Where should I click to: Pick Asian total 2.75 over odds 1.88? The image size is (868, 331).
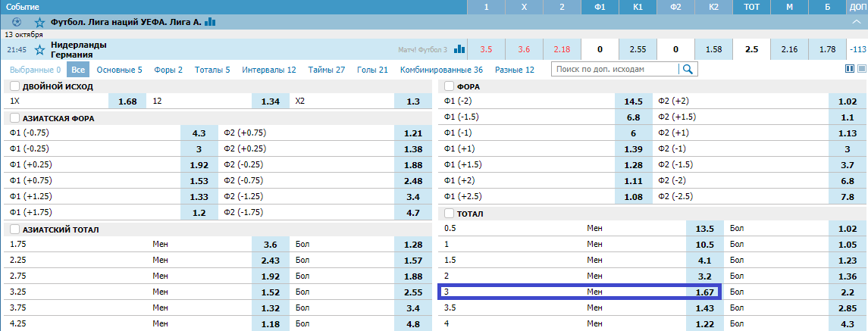tap(412, 276)
